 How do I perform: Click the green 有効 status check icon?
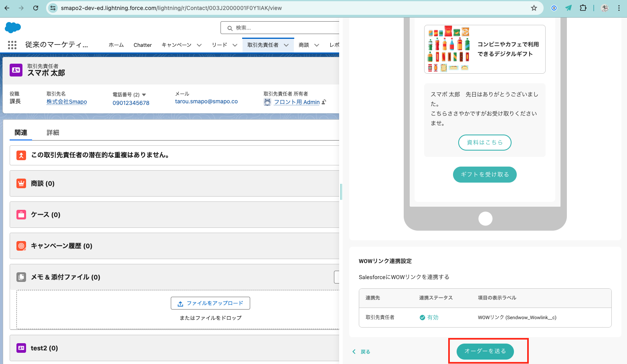click(422, 318)
